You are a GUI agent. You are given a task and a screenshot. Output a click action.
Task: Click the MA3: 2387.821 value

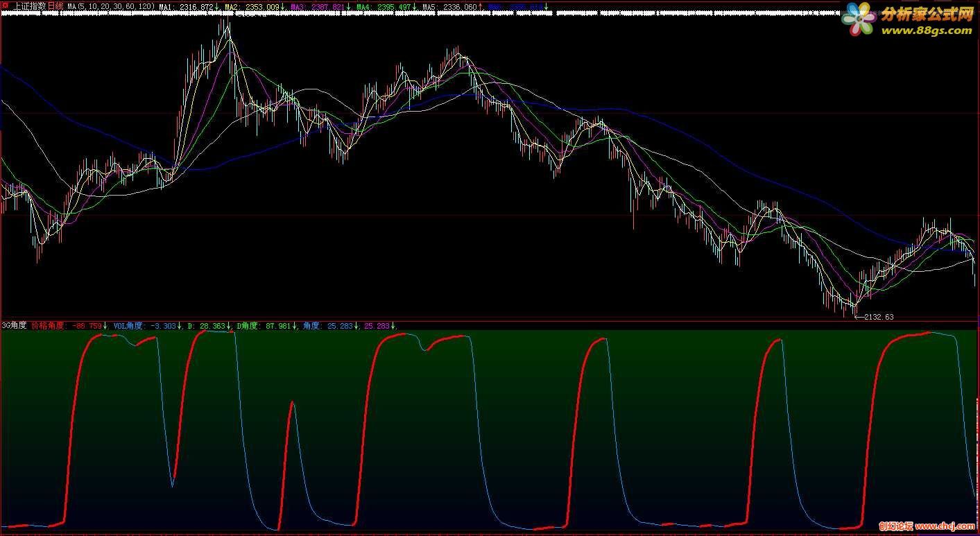[x=318, y=7]
